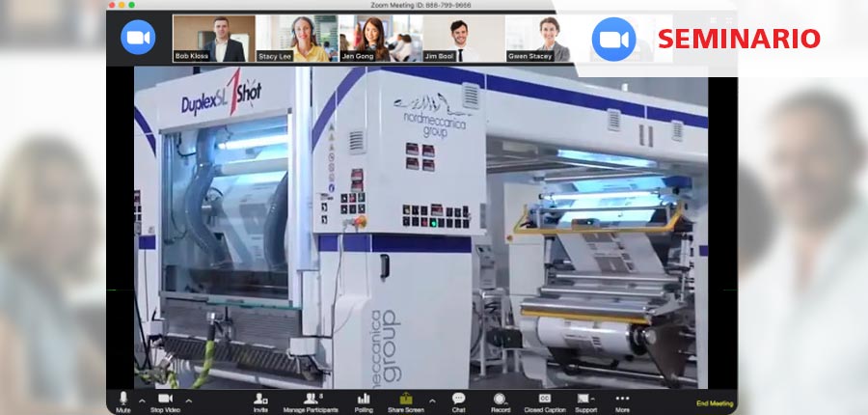Stop Video camera toggle
The width and height of the screenshot is (868, 415).
(x=165, y=400)
